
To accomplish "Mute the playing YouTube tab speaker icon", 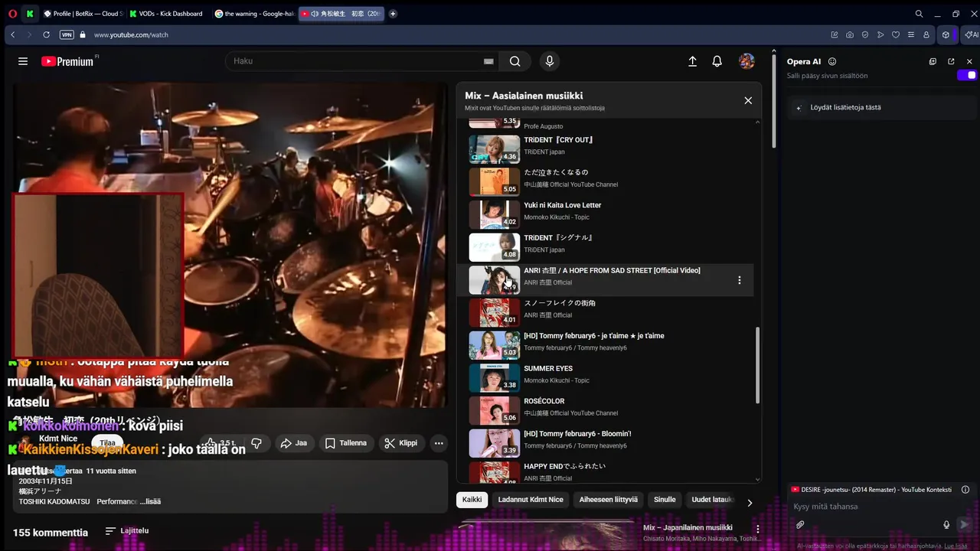I will [x=314, y=14].
